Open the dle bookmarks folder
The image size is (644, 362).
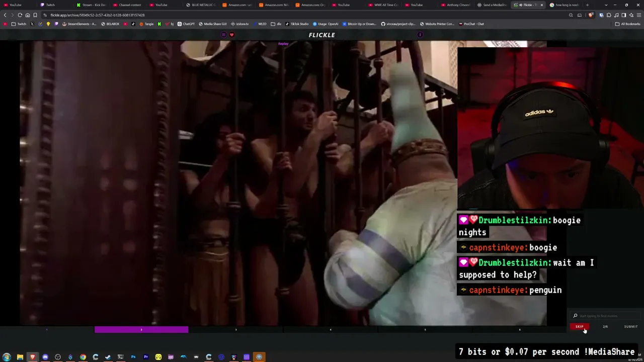(276, 24)
